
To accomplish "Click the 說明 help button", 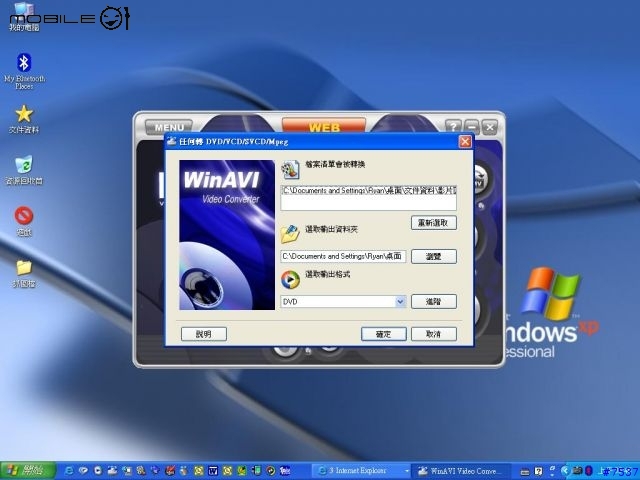I will (204, 334).
